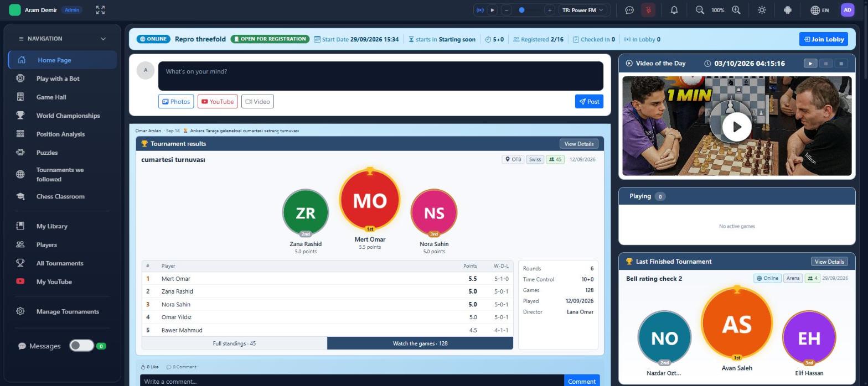Play the Video of the Day thumbnail
868x386 pixels.
pos(737,126)
